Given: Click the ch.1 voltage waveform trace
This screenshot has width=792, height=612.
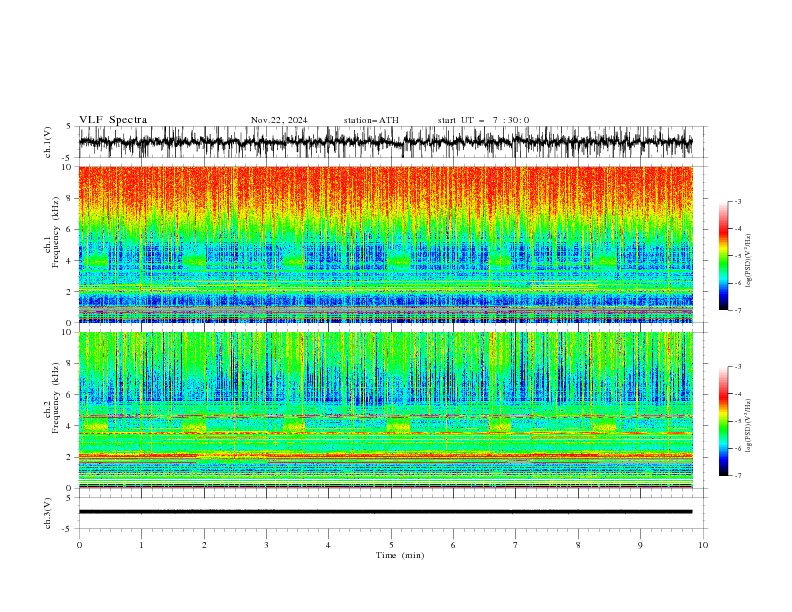Looking at the screenshot, I should click(385, 142).
